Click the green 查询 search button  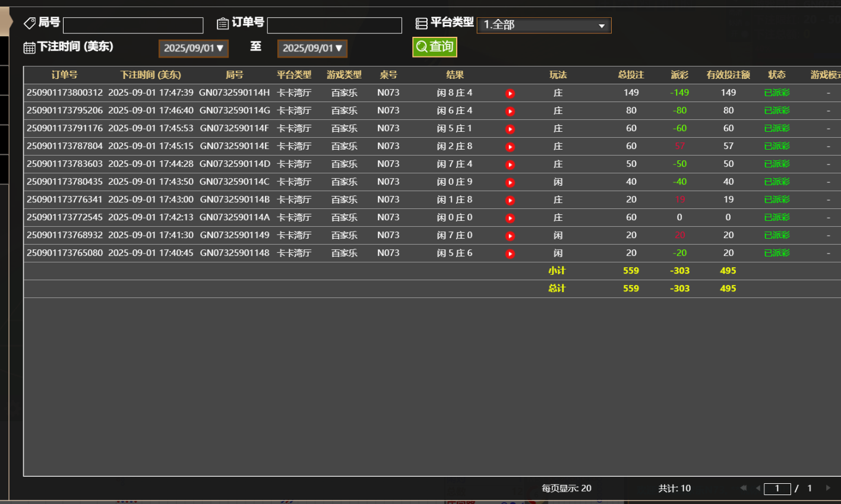pos(435,47)
